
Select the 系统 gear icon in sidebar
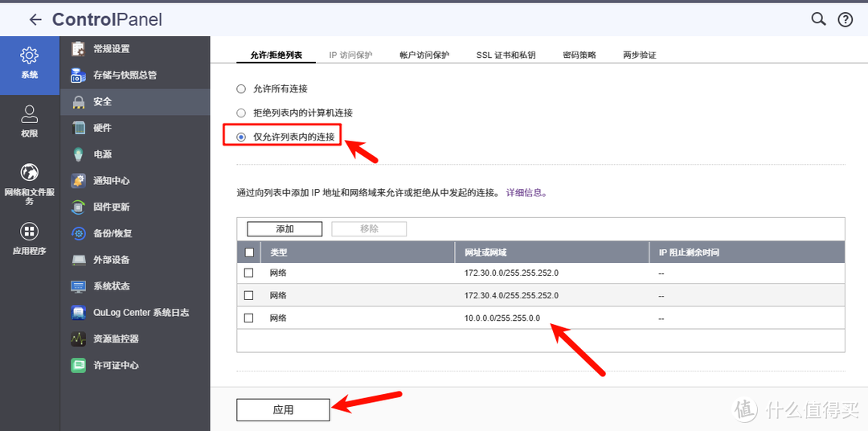click(x=30, y=55)
